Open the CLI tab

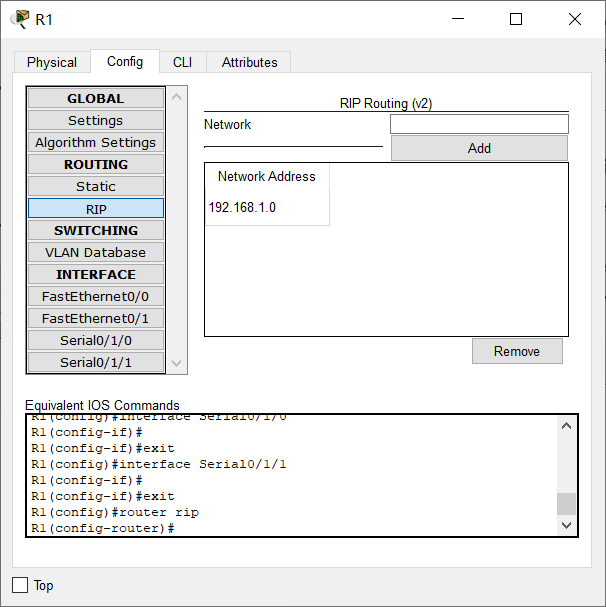[182, 62]
